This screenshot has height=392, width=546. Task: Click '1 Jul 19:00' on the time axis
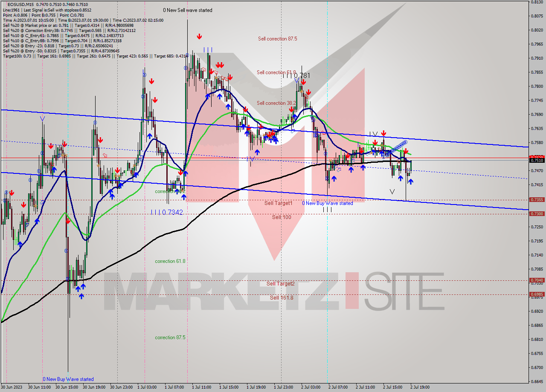257,387
